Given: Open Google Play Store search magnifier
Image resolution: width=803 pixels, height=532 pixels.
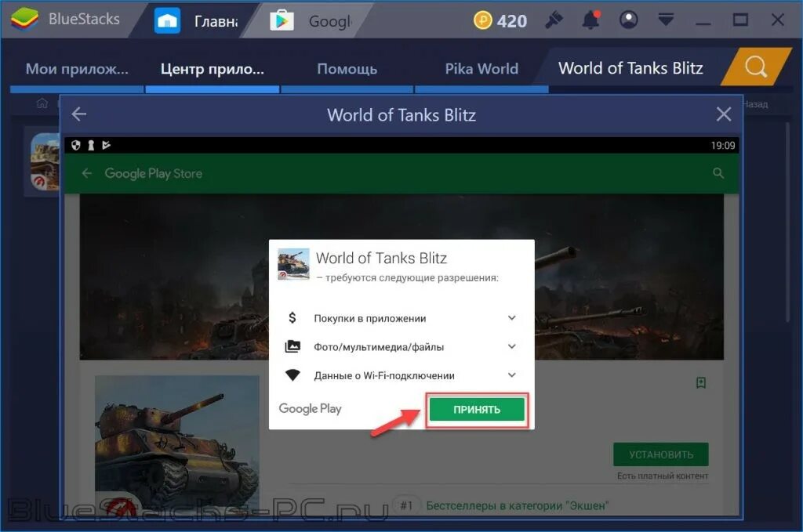Looking at the screenshot, I should tap(718, 173).
